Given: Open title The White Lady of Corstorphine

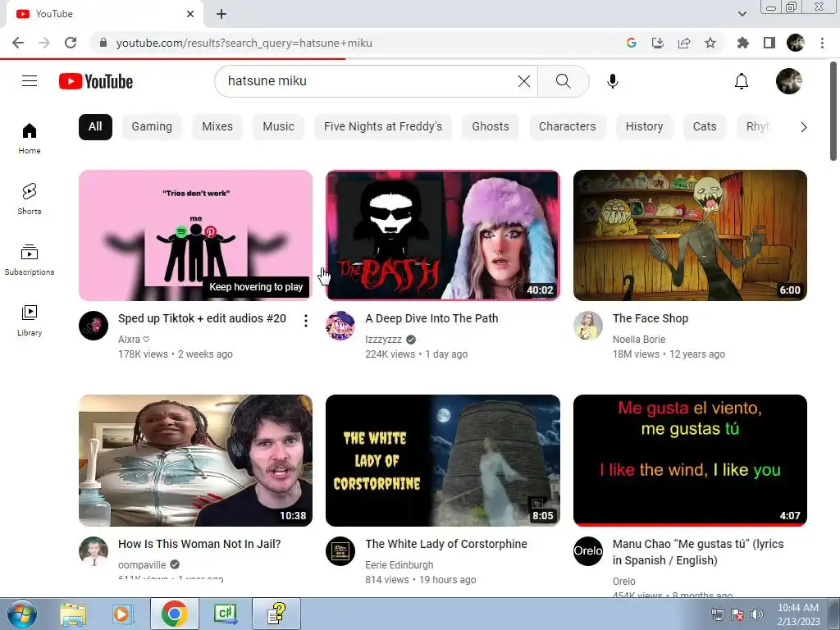Looking at the screenshot, I should pyautogui.click(x=446, y=544).
